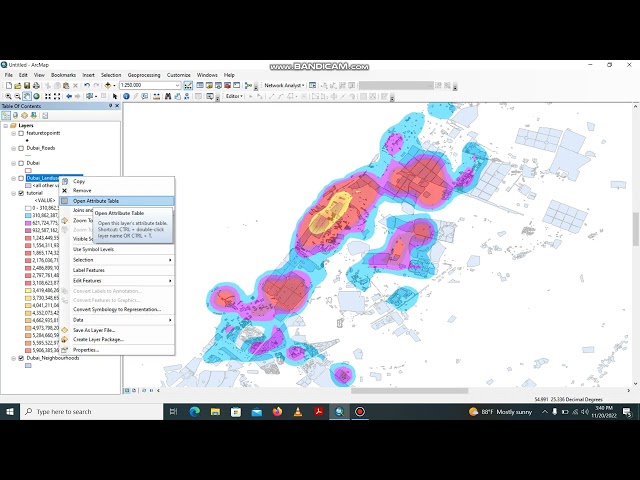Click Fixed Zoom In icon
This screenshot has width=640, height=480.
click(x=48, y=96)
